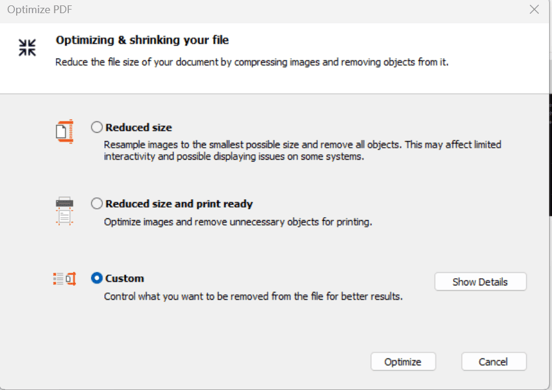The height and width of the screenshot is (390, 552).
Task: Click 'Optimizing & shrinking your file' heading
Action: tap(142, 40)
